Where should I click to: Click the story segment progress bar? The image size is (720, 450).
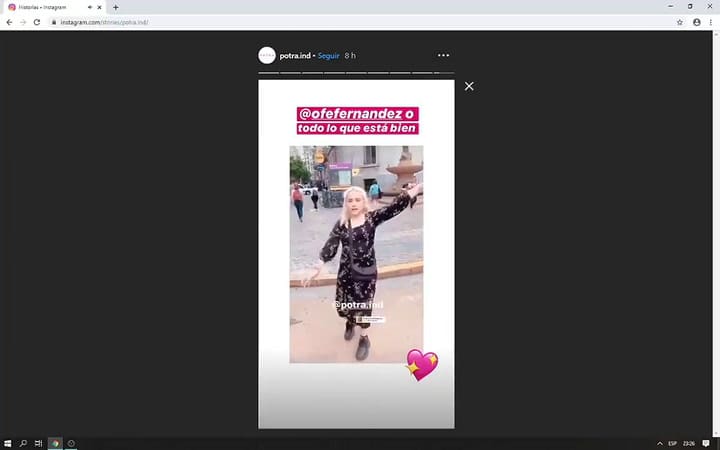coord(356,73)
